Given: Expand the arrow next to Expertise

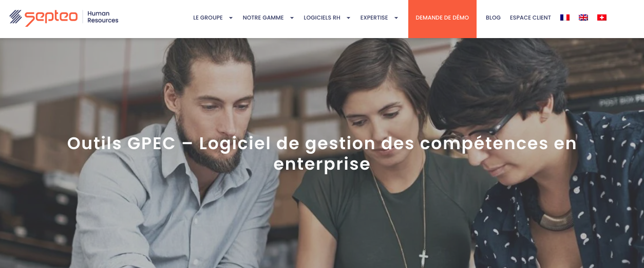Looking at the screenshot, I should [x=396, y=18].
